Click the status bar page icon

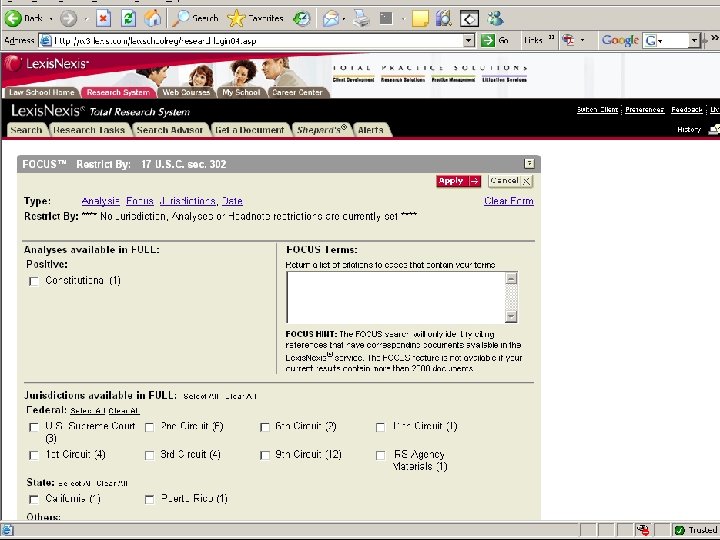7,531
